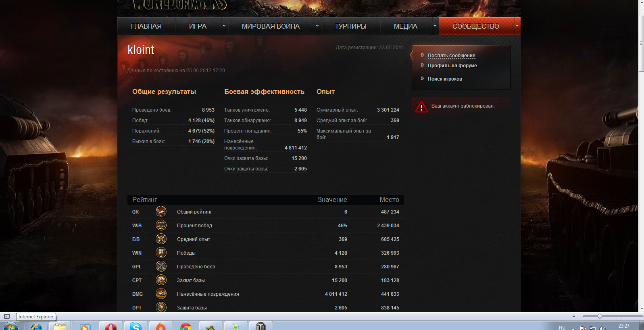Open Internet Explorer from the taskbar

(x=36, y=326)
